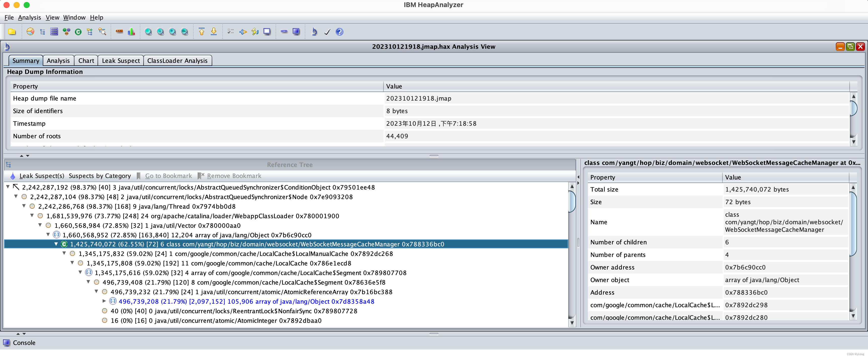The height and width of the screenshot is (358, 868).
Task: Click the pie chart toolbar icon
Action: [30, 32]
